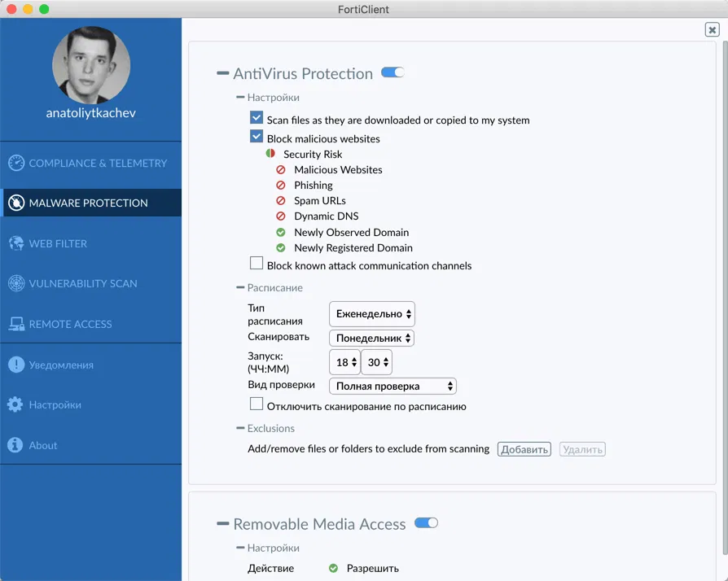
Task: Open Настройки in the sidebar
Action: coord(91,404)
